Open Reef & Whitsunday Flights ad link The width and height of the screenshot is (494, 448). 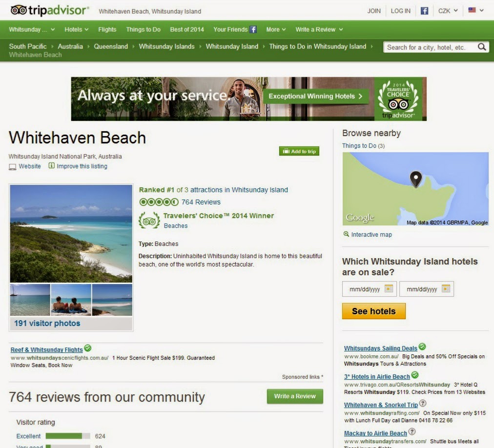(x=47, y=350)
